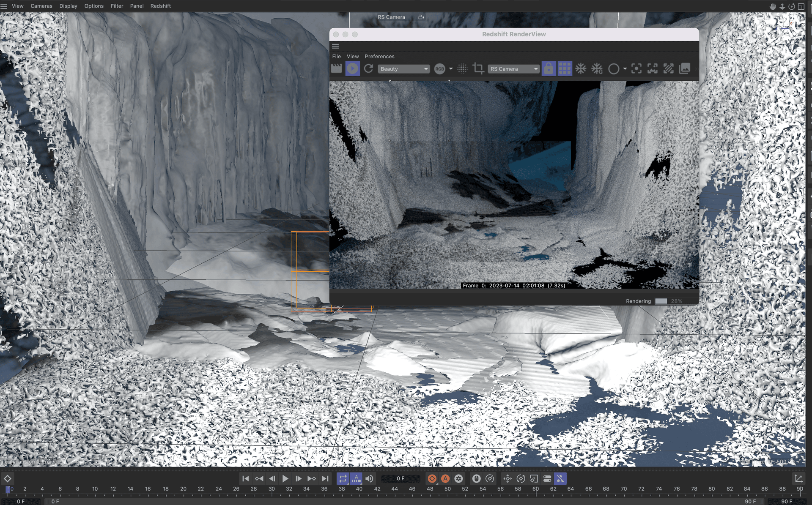Click the frame timestamp text in render
This screenshot has height=505, width=812.
click(x=513, y=286)
